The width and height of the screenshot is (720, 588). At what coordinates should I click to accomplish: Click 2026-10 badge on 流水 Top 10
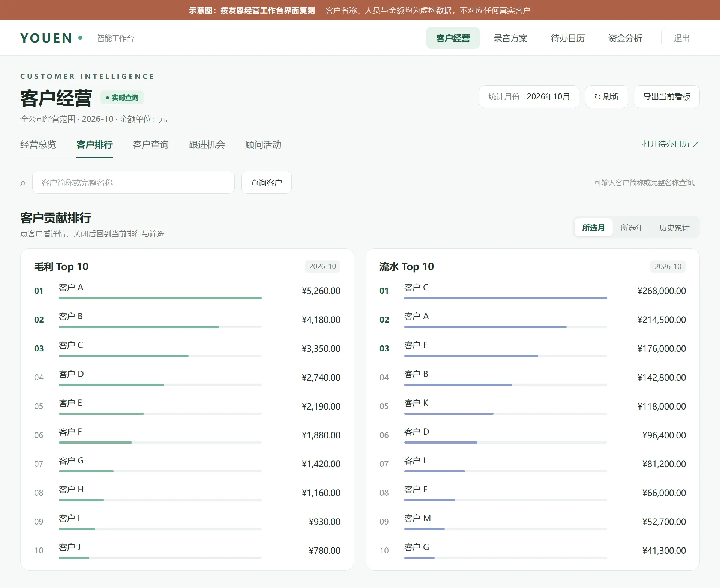coord(668,266)
